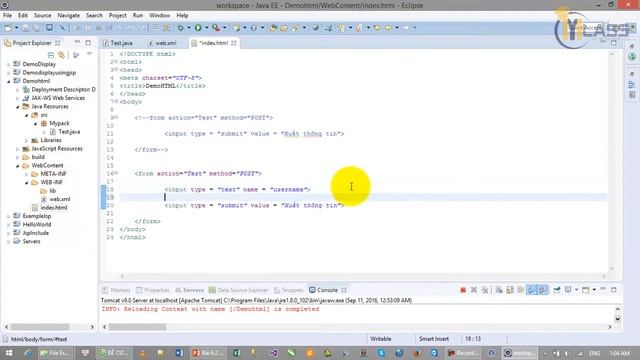
Task: Switch to the Servers view tab
Action: click(189, 290)
